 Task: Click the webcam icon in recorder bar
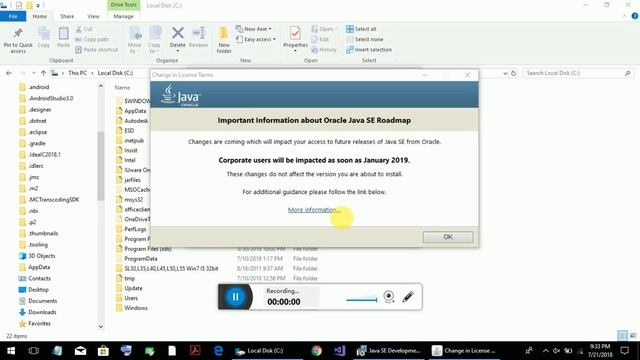[x=389, y=296]
